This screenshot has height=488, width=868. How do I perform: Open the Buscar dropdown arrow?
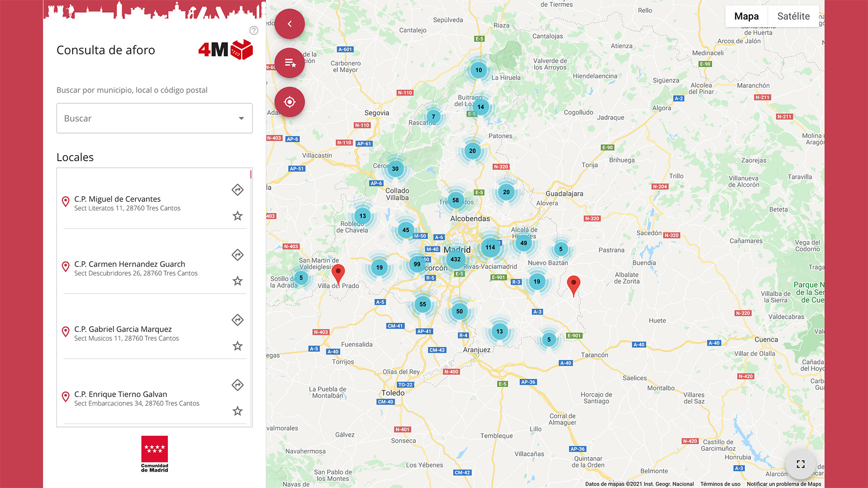241,118
